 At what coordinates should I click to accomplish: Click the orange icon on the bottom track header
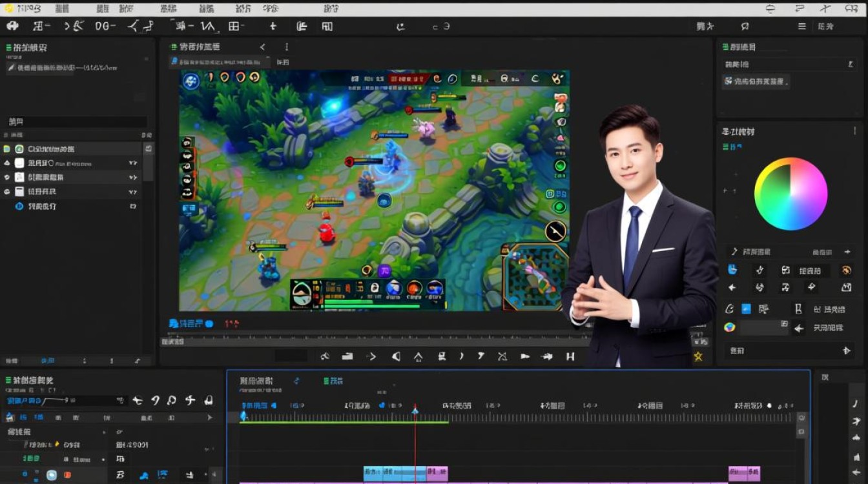67,475
